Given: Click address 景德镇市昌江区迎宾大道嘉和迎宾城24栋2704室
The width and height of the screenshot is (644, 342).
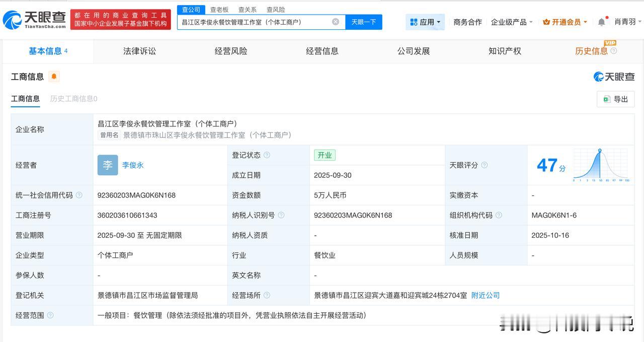Looking at the screenshot, I should tap(390, 295).
